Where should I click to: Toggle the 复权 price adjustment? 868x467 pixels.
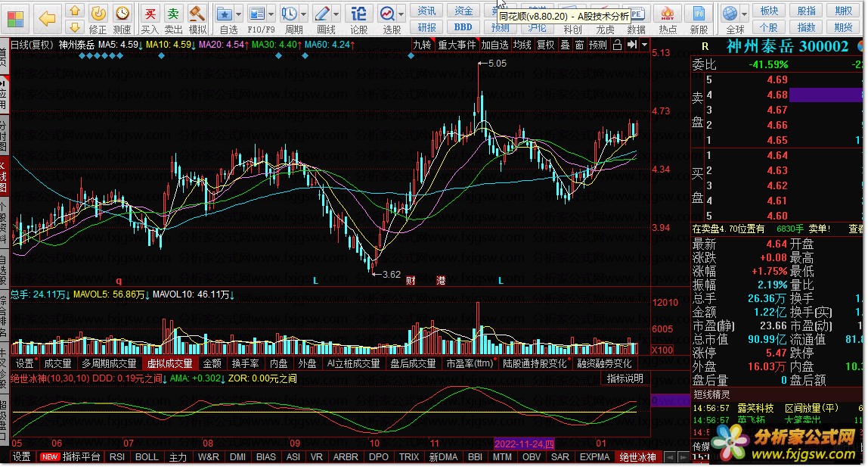point(545,45)
